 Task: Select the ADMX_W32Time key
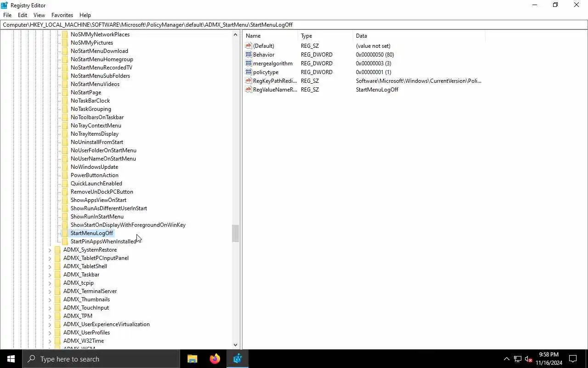click(x=84, y=341)
